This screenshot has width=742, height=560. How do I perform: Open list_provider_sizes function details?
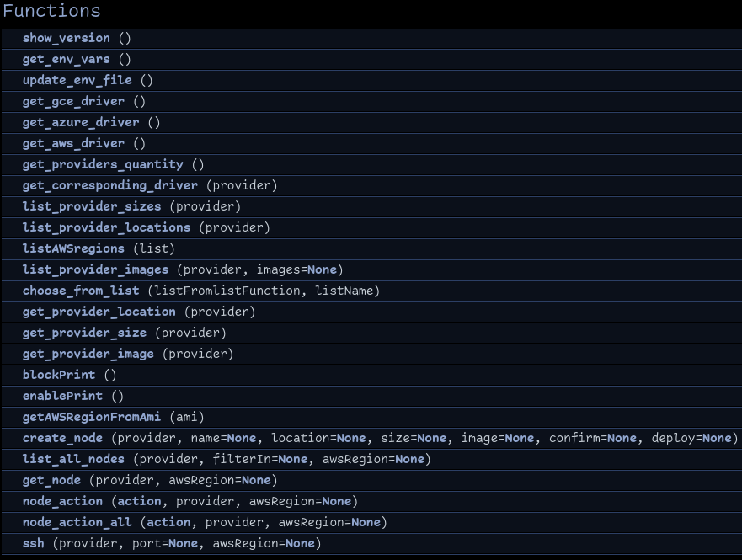click(x=92, y=206)
